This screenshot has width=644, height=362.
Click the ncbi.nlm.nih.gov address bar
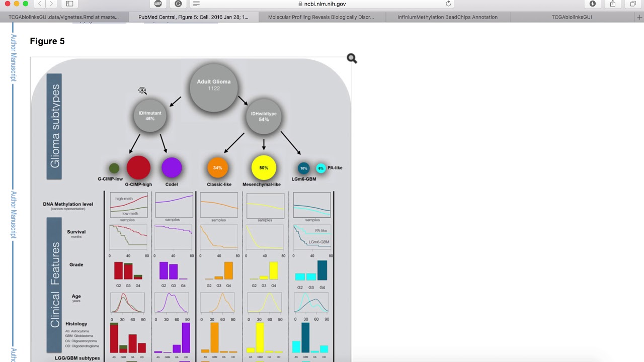click(x=322, y=4)
